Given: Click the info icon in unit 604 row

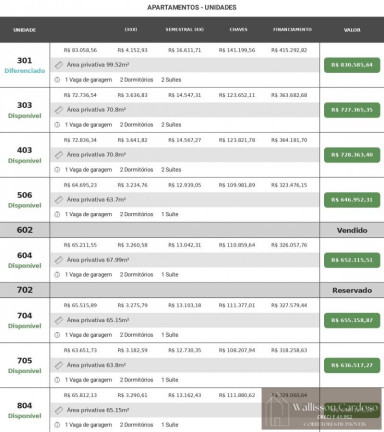Looking at the screenshot, I should pyautogui.click(x=57, y=275).
